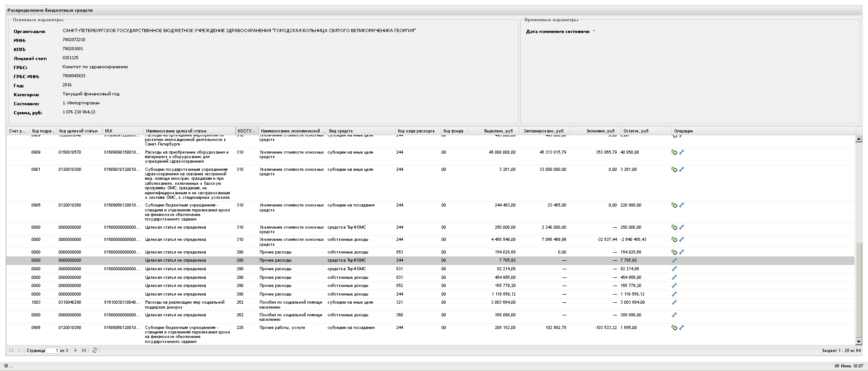Jump to the last page of the grid

84,350
